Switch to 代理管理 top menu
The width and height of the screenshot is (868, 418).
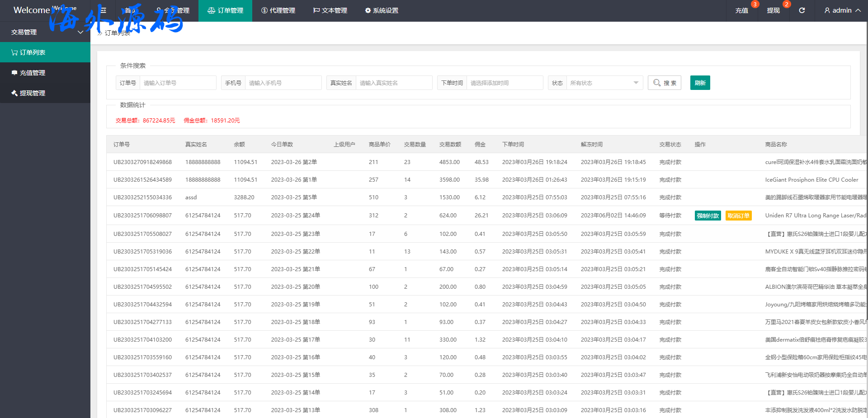pyautogui.click(x=278, y=10)
